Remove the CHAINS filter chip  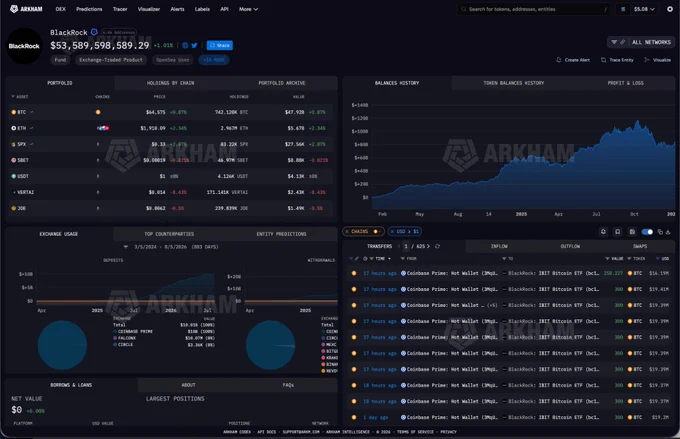(346, 232)
